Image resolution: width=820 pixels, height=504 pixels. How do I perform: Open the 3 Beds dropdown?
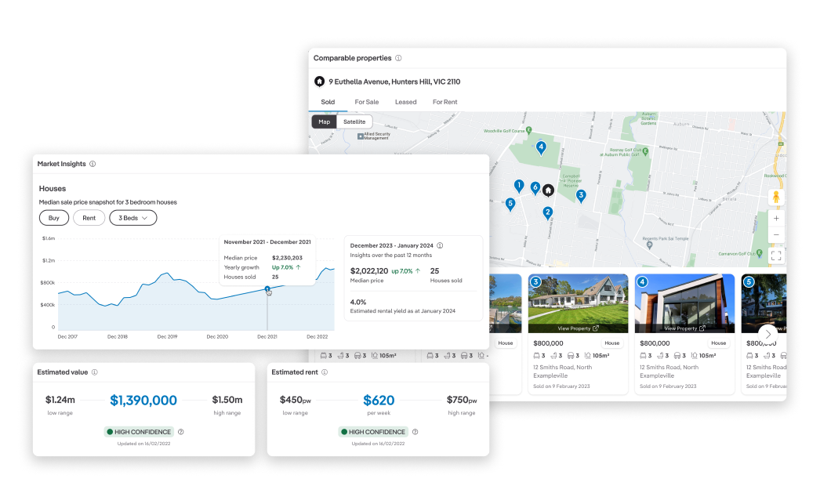[132, 218]
